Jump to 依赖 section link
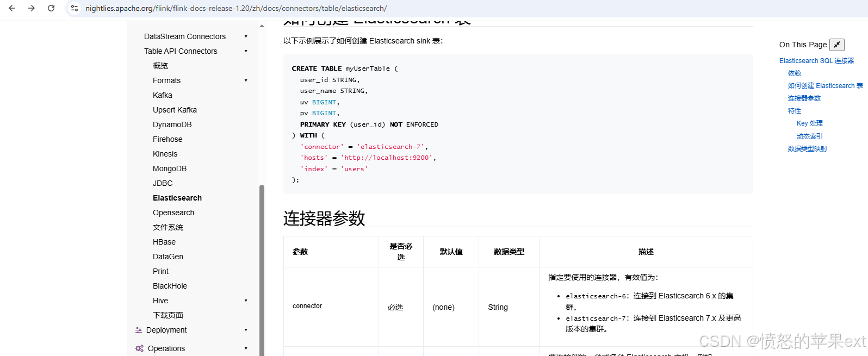This screenshot has width=868, height=356. 795,73
